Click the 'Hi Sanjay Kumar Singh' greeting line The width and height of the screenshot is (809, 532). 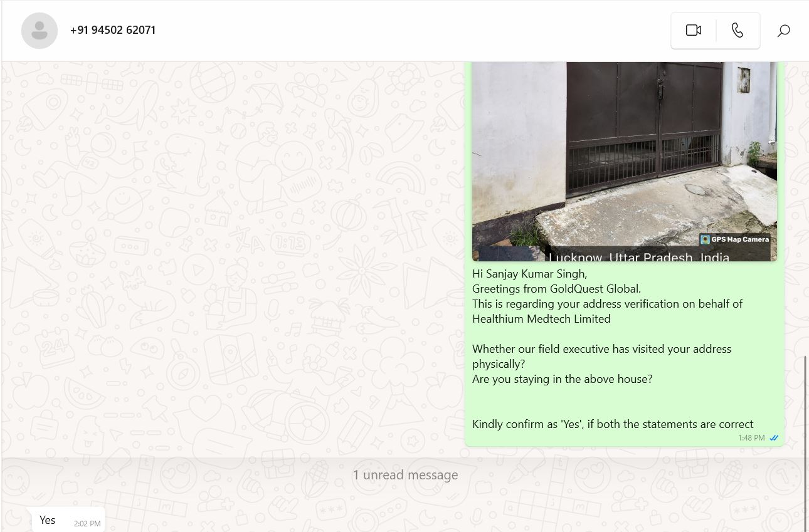pos(529,274)
